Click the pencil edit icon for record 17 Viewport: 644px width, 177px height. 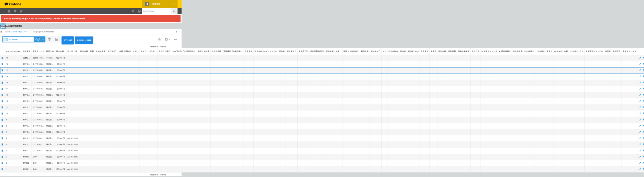pyautogui.click(x=640, y=70)
